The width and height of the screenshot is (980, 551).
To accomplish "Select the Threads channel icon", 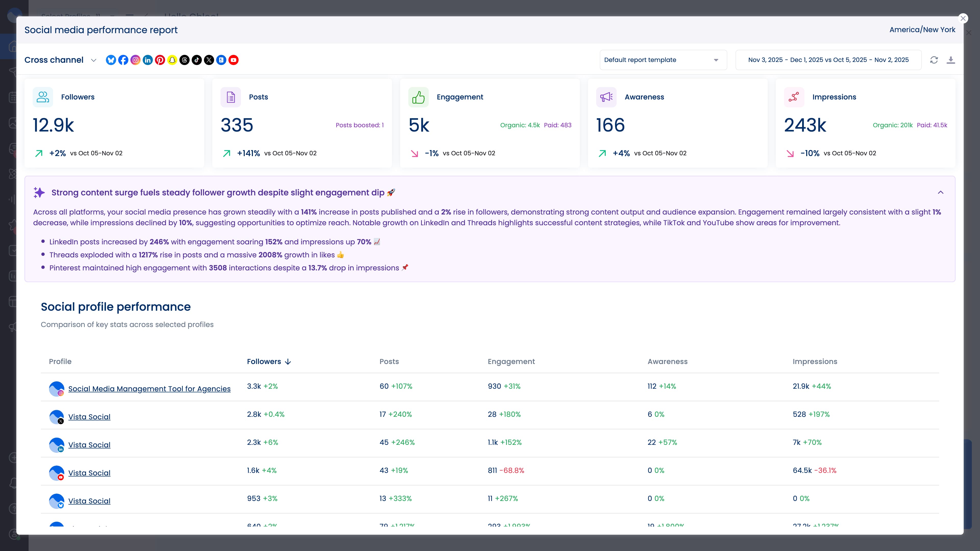I will (x=185, y=60).
